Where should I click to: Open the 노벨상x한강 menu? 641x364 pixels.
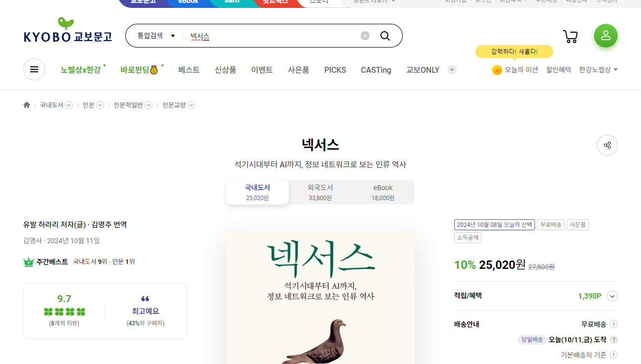[x=81, y=70]
